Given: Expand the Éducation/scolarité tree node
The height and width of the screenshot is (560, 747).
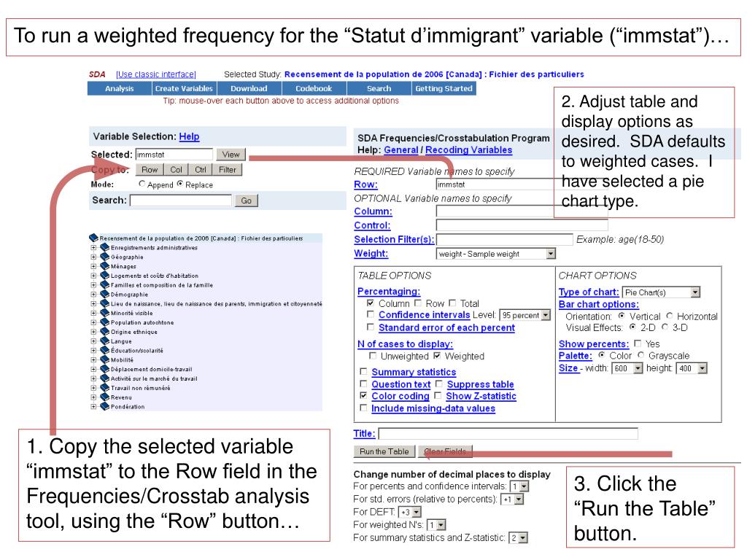Looking at the screenshot, I should point(93,351).
